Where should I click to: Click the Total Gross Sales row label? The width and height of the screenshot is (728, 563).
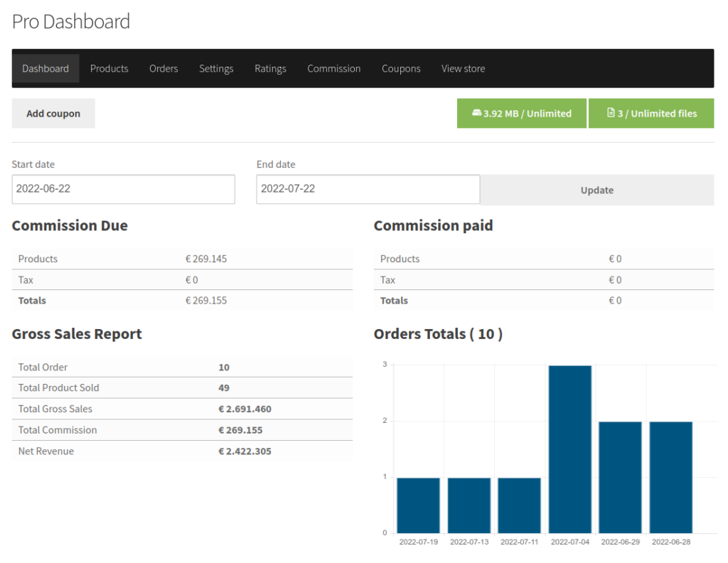[x=55, y=409]
